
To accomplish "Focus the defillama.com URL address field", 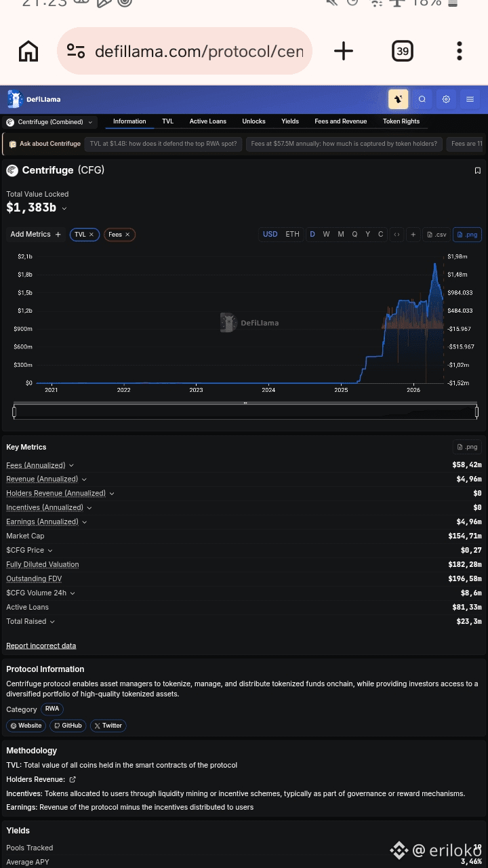I will click(x=199, y=52).
